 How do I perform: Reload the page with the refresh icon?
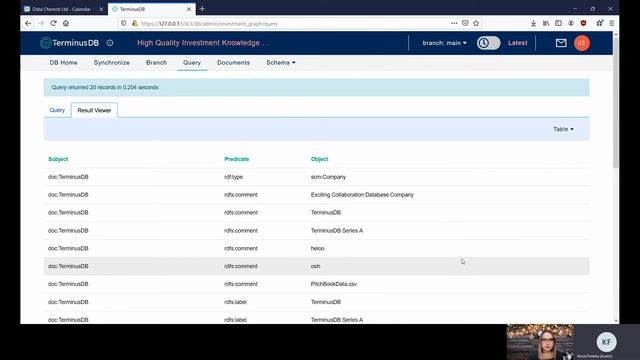pos(53,23)
